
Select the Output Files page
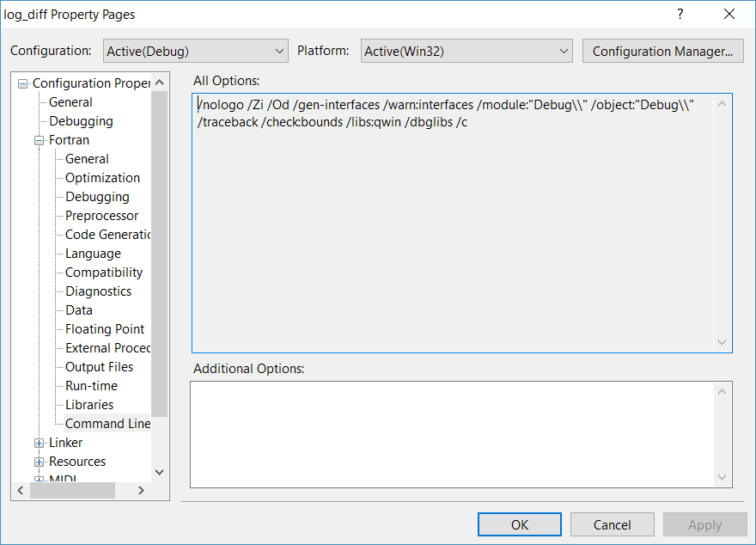(x=99, y=366)
